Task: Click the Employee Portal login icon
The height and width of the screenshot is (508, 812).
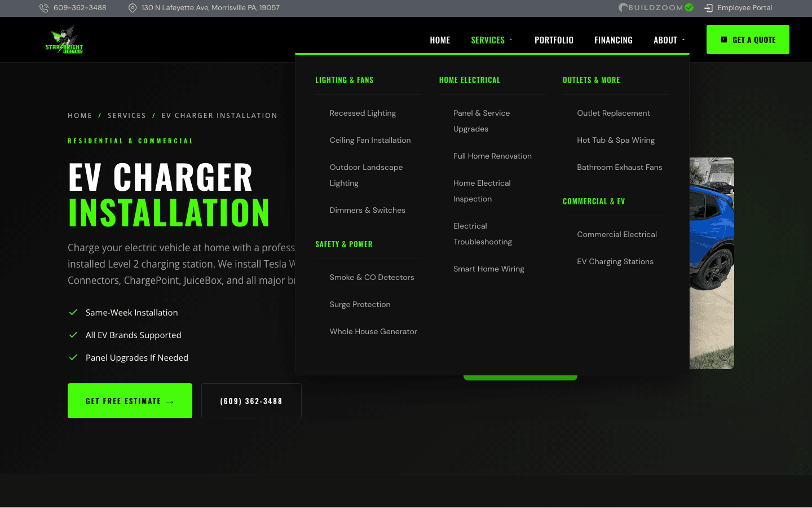Action: [x=708, y=8]
